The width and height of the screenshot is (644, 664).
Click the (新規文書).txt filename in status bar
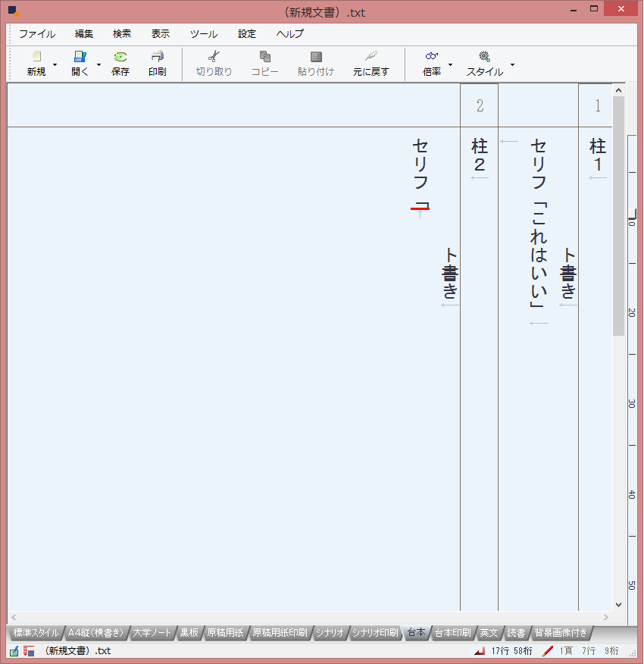tap(78, 651)
